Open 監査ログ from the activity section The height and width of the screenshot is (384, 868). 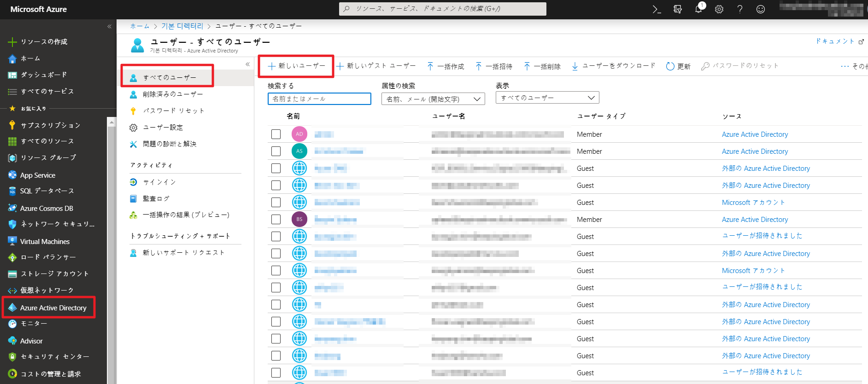pos(156,198)
